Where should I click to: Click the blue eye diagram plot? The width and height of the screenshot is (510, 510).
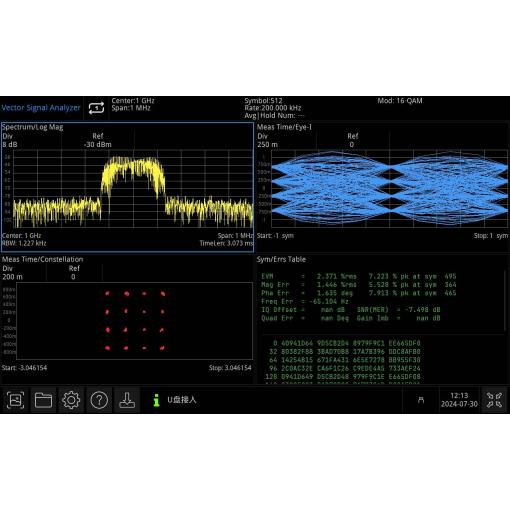390,189
